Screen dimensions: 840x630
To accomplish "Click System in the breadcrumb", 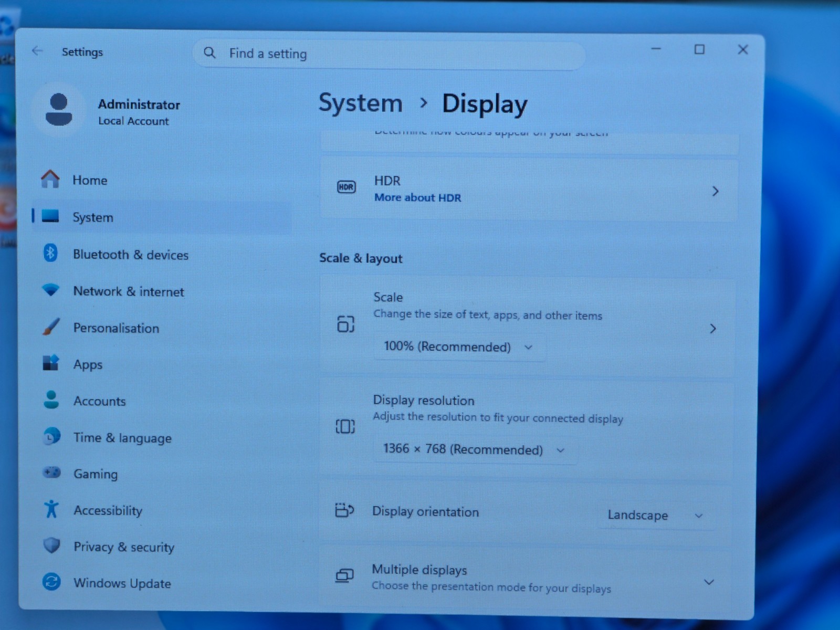I will pyautogui.click(x=361, y=103).
